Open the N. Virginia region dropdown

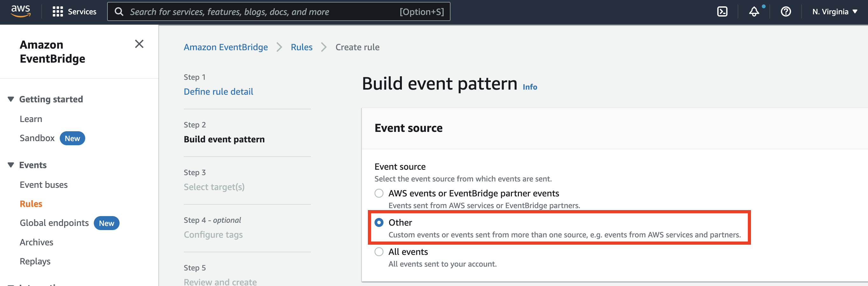pos(835,12)
